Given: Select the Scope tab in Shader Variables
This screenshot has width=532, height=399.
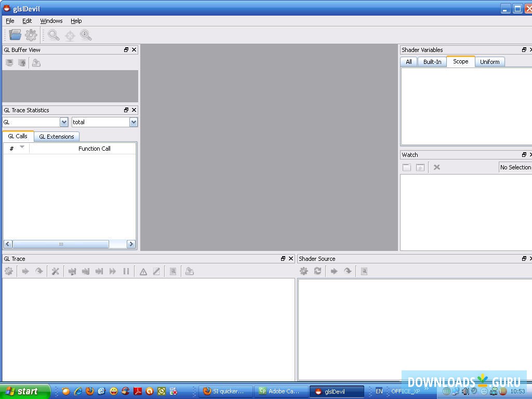Looking at the screenshot, I should click(460, 61).
